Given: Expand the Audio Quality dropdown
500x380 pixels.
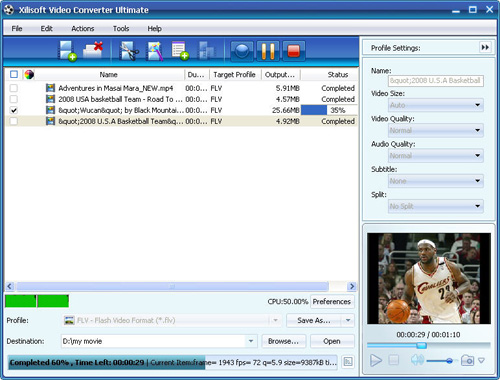Looking at the screenshot, I should point(477,156).
